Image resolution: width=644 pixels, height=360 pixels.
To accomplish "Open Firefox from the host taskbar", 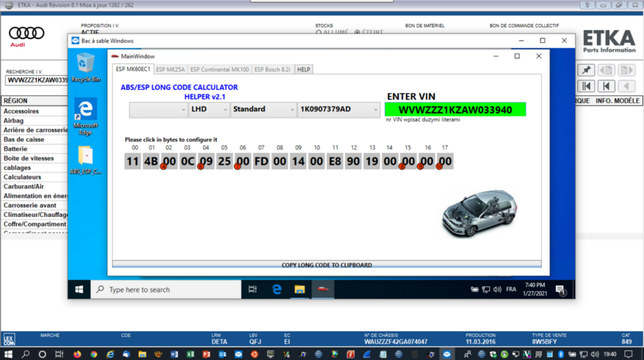I will 77,354.
